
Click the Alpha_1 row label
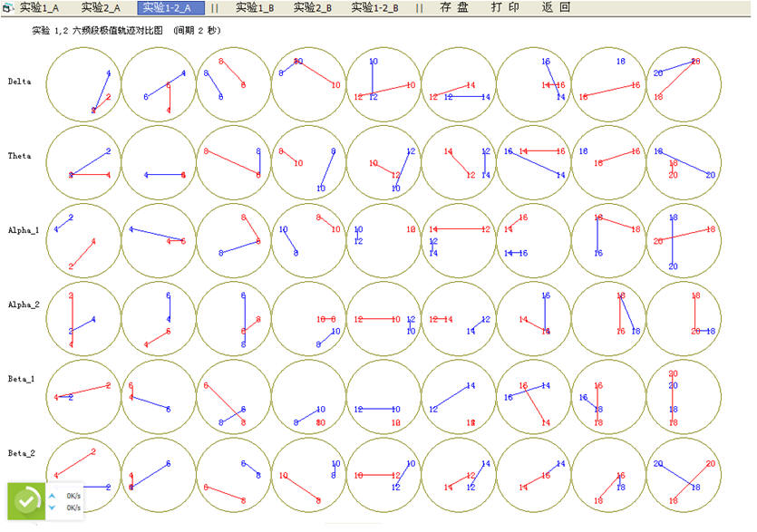(24, 230)
